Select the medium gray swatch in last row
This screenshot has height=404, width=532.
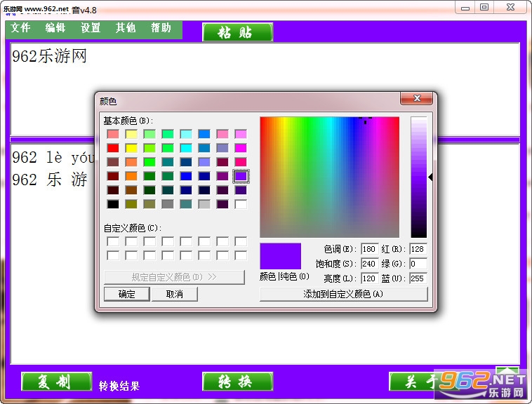(x=168, y=204)
